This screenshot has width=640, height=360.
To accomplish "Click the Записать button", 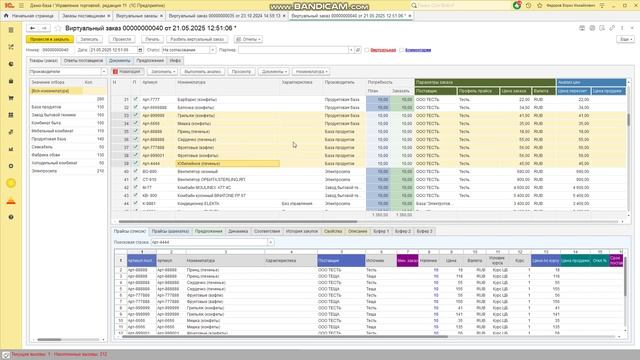I will click(89, 39).
